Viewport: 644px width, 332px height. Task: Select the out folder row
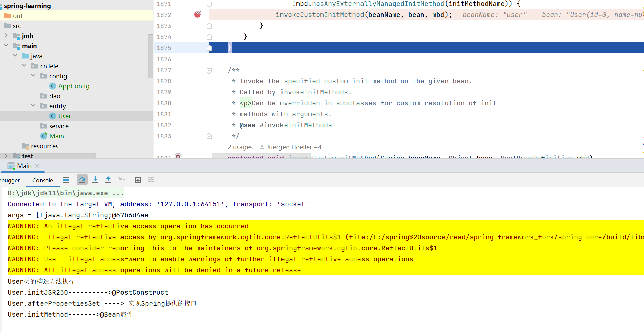click(x=77, y=16)
